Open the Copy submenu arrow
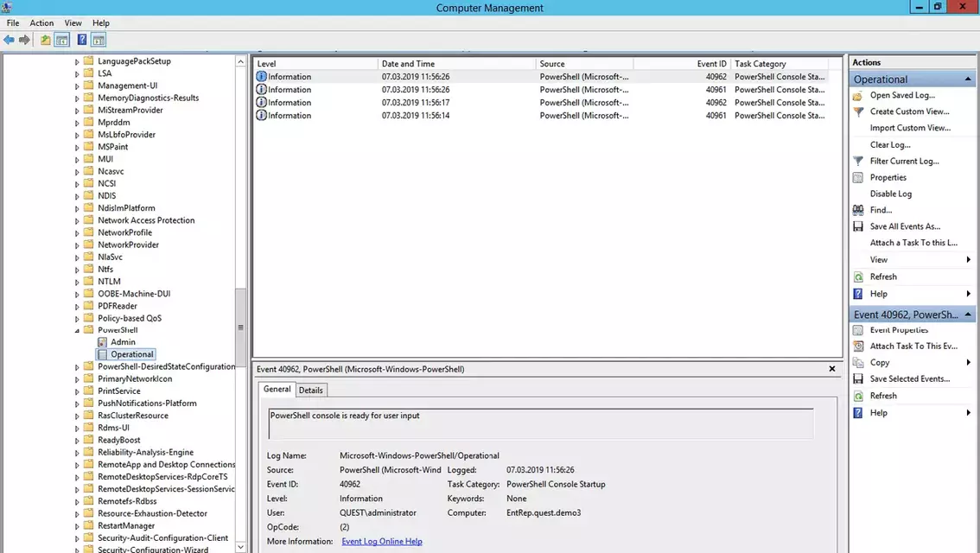This screenshot has width=980, height=553. 968,362
